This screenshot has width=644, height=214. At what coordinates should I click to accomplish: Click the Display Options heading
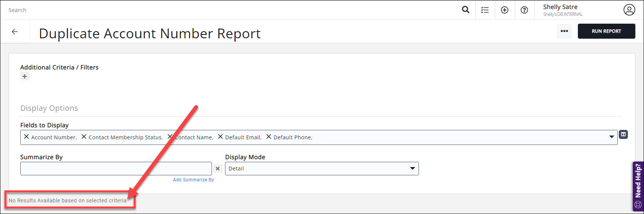pos(49,108)
